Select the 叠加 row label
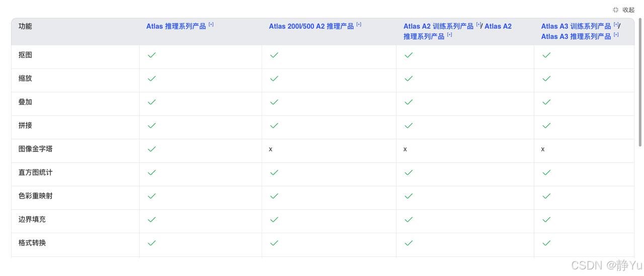Image resolution: width=644 pixels, height=276 pixels. click(25, 102)
